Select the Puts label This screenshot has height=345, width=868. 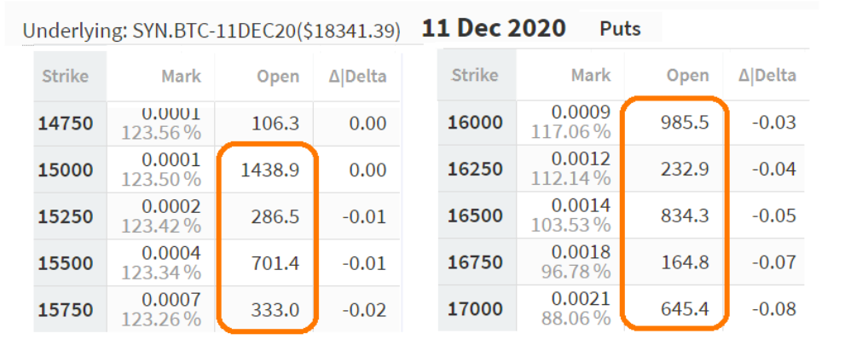pyautogui.click(x=621, y=28)
